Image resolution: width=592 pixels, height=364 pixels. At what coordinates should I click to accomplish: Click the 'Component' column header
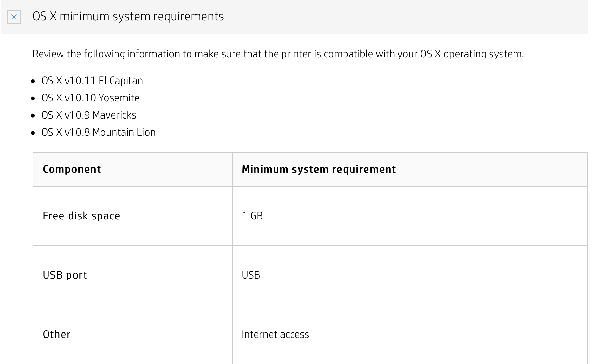[x=72, y=169]
